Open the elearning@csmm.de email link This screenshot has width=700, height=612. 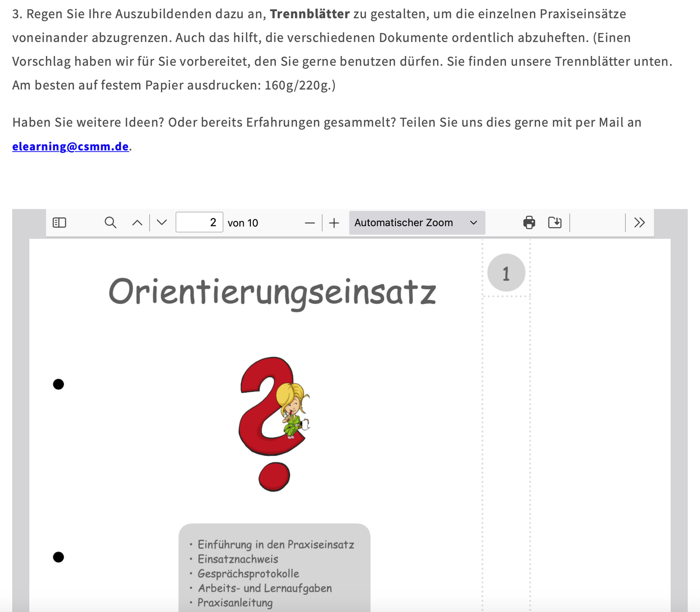click(70, 146)
